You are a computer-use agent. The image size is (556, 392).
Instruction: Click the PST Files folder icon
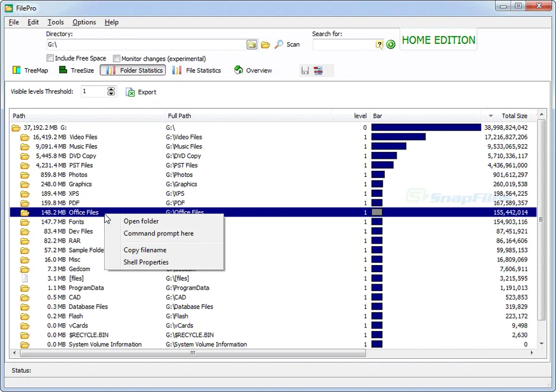pyautogui.click(x=24, y=165)
